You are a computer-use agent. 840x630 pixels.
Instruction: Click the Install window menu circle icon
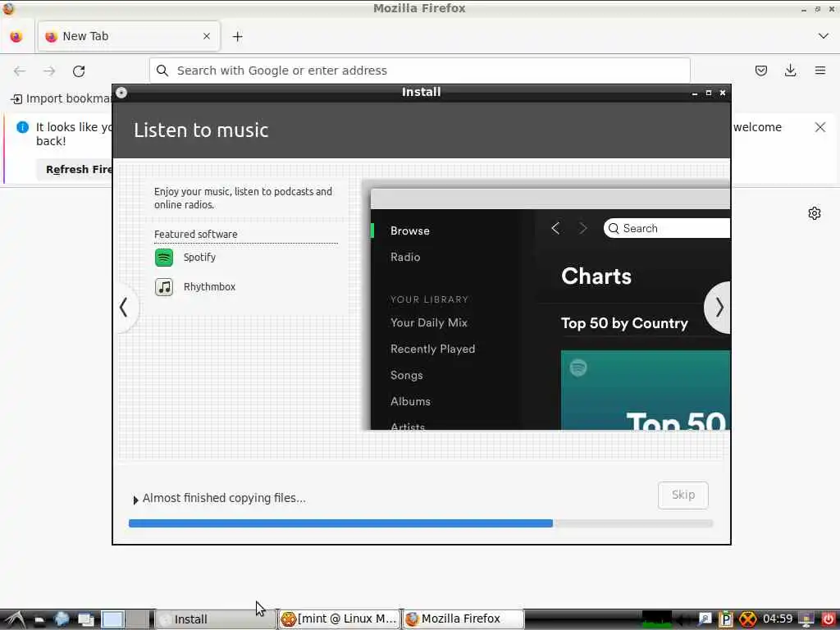click(x=121, y=93)
